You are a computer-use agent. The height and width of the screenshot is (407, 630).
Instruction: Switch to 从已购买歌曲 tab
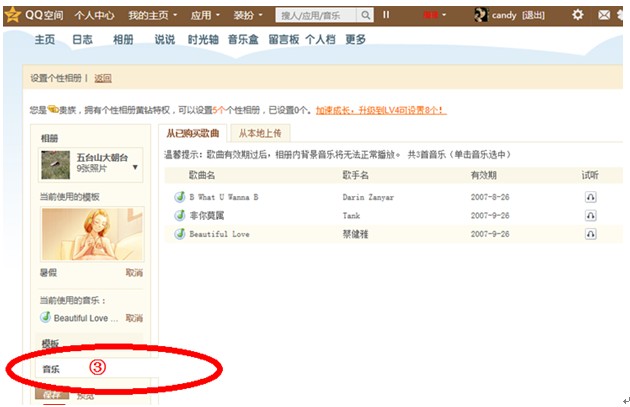pyautogui.click(x=193, y=133)
